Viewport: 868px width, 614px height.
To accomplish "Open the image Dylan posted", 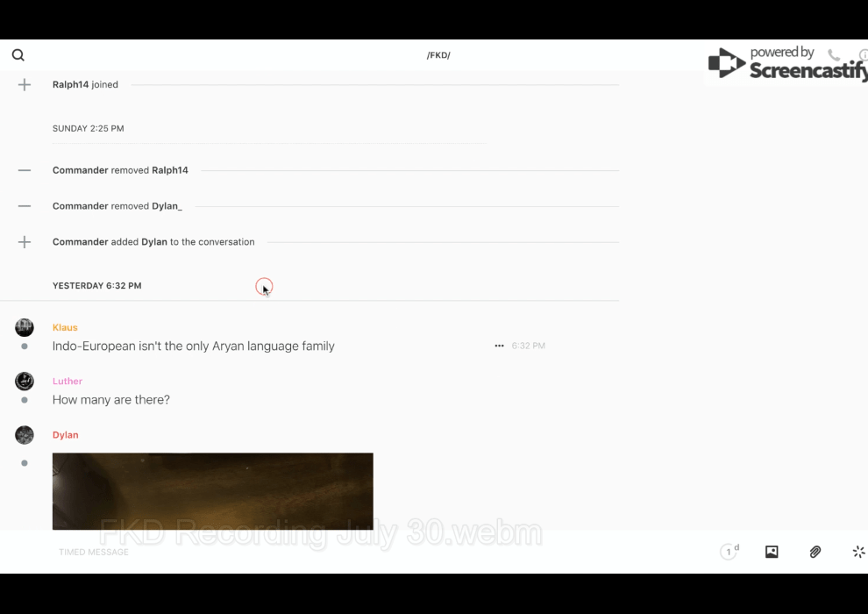I will tap(212, 491).
